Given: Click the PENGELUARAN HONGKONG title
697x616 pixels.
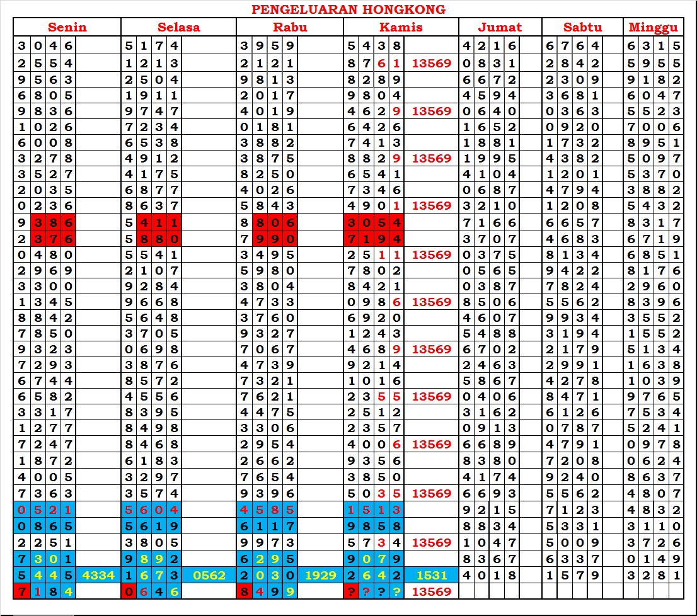Looking at the screenshot, I should click(x=348, y=9).
